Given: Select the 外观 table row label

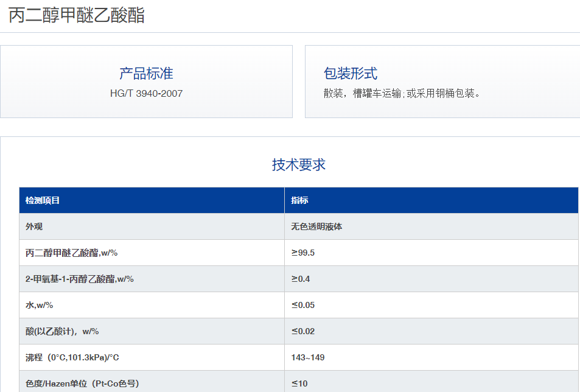Looking at the screenshot, I should 34,226.
